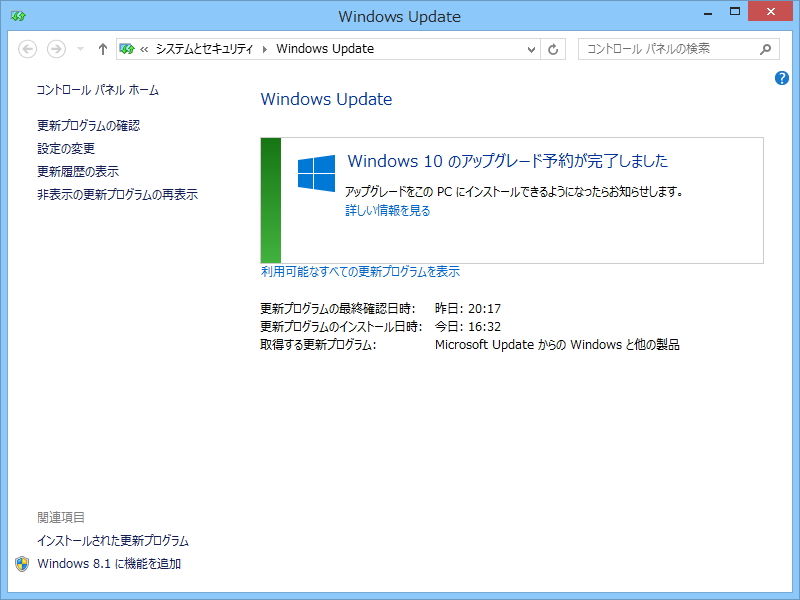This screenshot has height=600, width=800.
Task: Click the shield icon beside Windows 8.1 link
Action: pos(22,564)
